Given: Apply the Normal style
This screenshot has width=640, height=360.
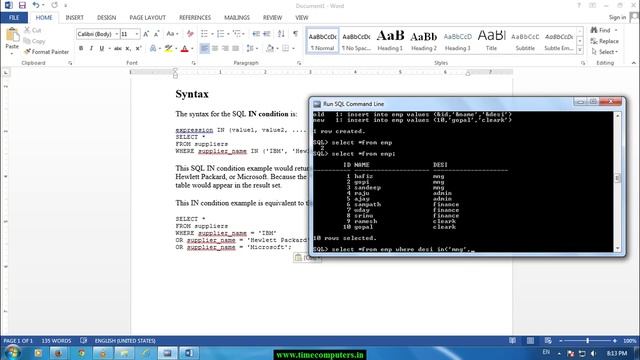Looking at the screenshot, I should (322, 41).
